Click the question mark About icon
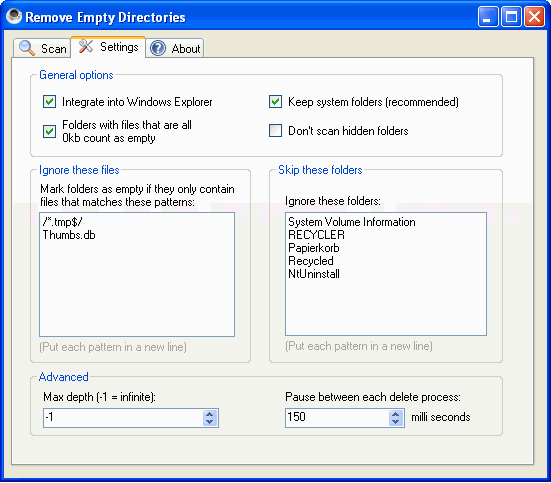This screenshot has height=483, width=551. click(158, 48)
